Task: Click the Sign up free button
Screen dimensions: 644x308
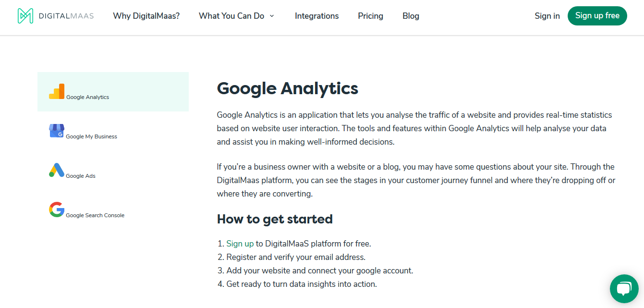Action: 597,16
